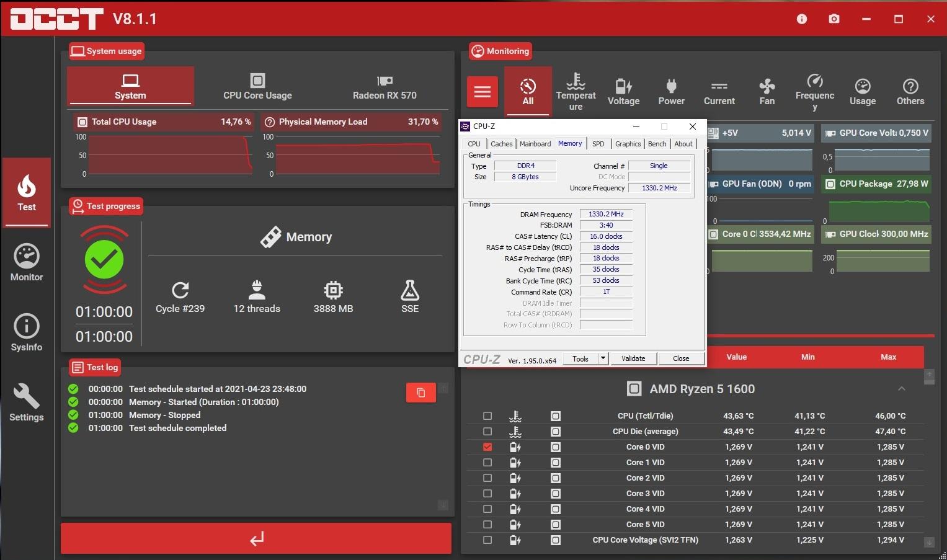Click the Physical Memory Load graph

[358, 156]
